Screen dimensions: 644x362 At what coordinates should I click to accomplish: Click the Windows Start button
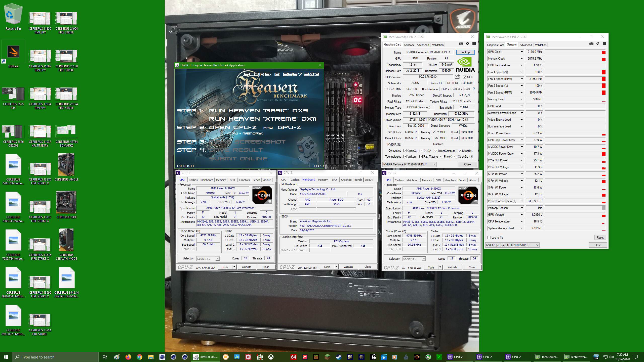coord(6,357)
